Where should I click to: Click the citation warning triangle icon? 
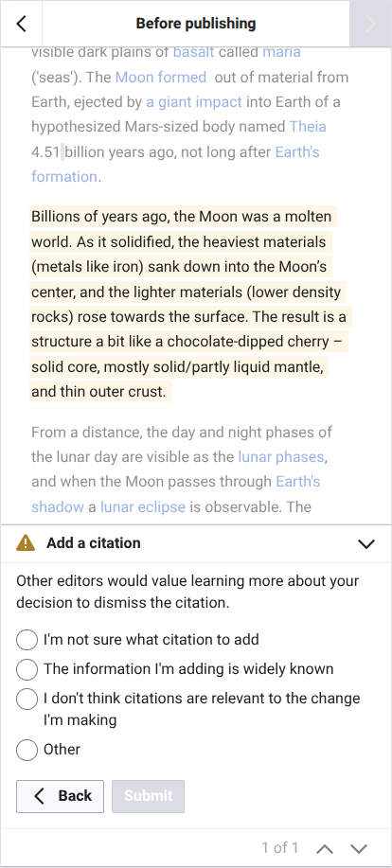pyautogui.click(x=26, y=543)
